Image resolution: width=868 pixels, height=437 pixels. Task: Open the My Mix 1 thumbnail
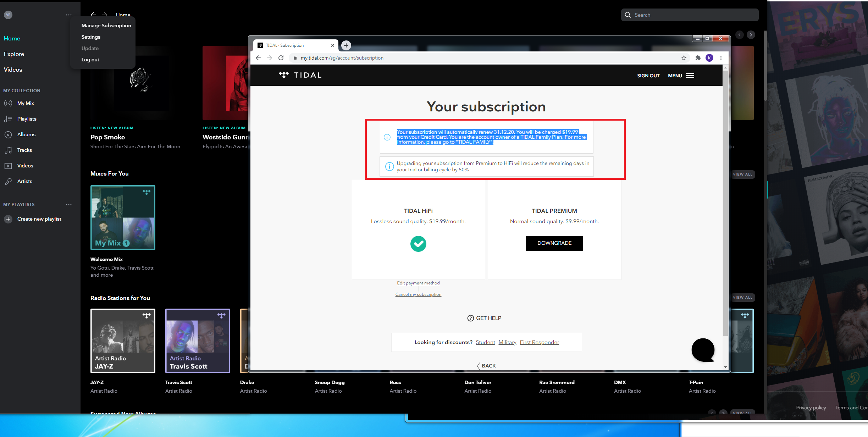(x=123, y=217)
